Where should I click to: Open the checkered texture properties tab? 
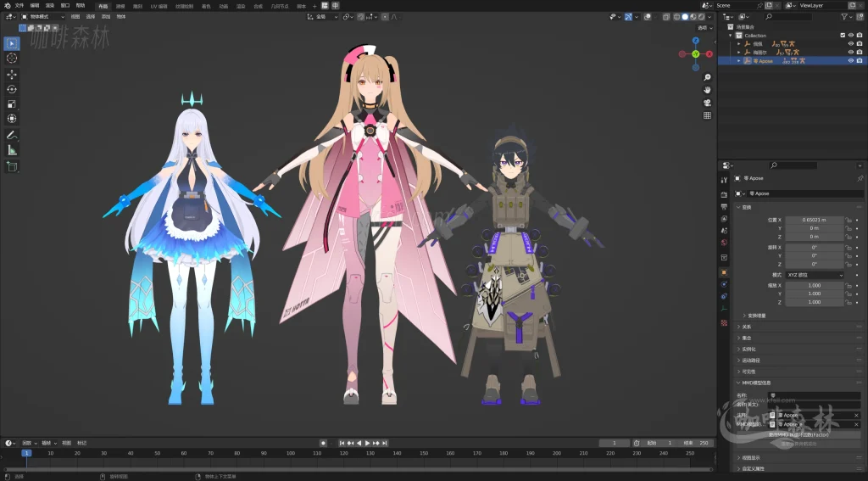(724, 322)
